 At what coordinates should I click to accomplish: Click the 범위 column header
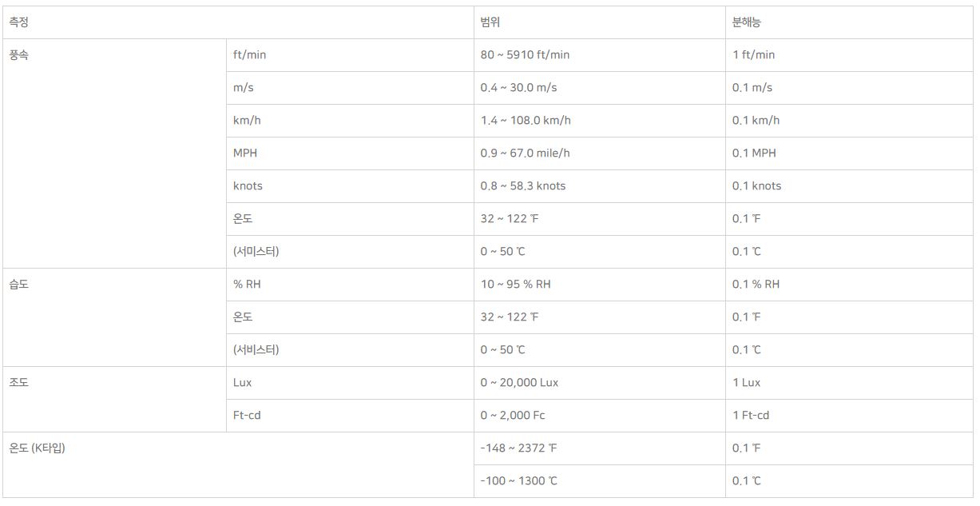tap(490, 22)
